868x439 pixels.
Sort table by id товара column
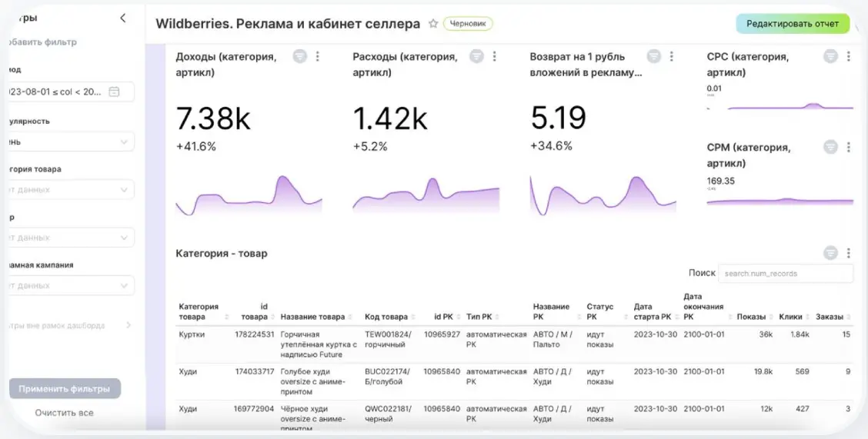272,318
